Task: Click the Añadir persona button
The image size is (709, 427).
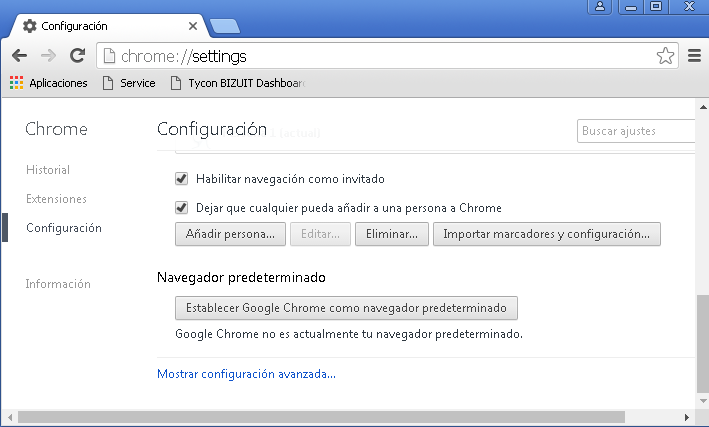Action: click(x=230, y=234)
